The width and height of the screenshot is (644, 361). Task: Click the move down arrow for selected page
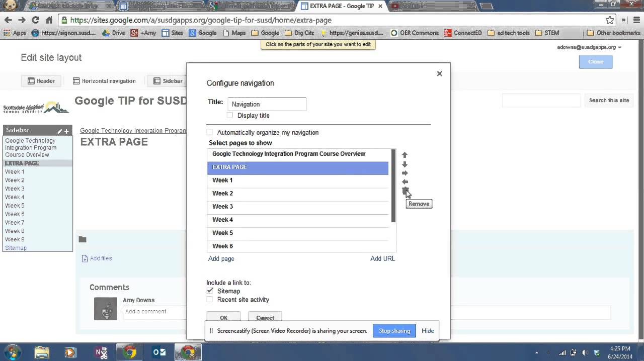pos(405,164)
